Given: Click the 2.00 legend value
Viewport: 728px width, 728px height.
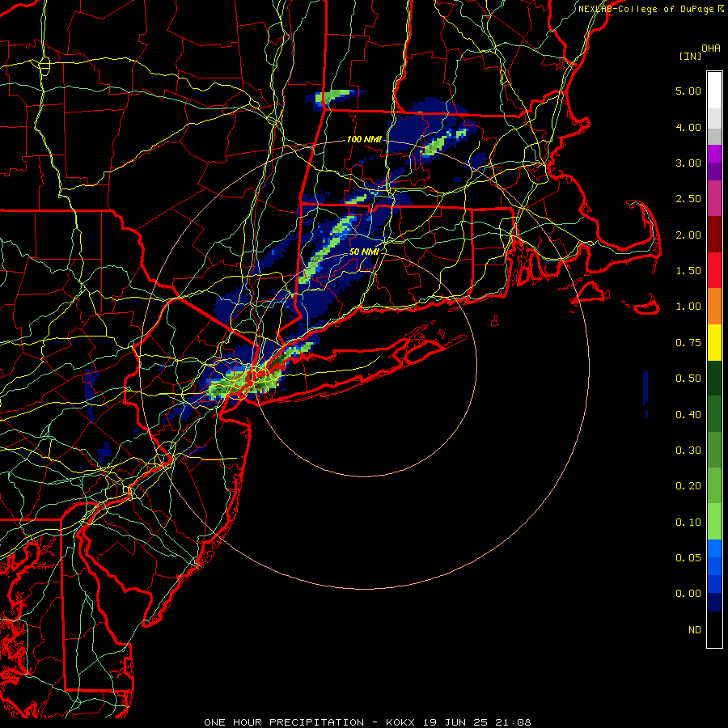Looking at the screenshot, I should [688, 235].
